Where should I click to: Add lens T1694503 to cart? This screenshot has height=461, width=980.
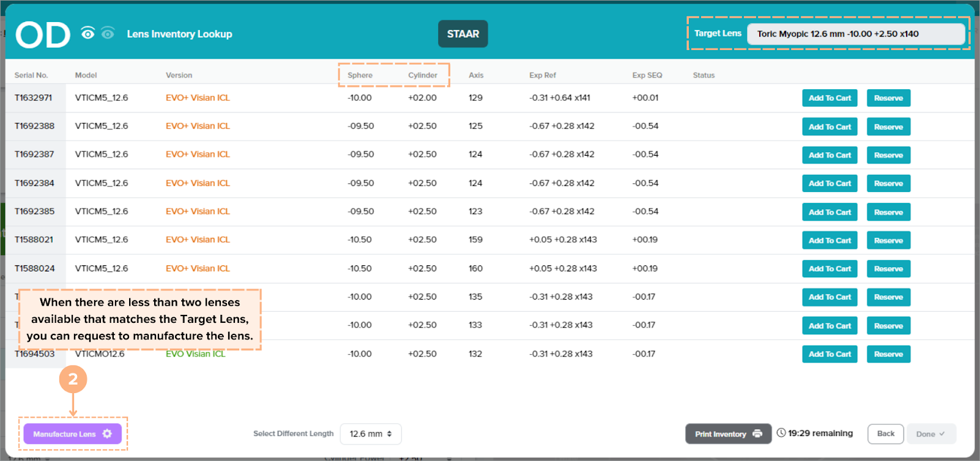830,354
